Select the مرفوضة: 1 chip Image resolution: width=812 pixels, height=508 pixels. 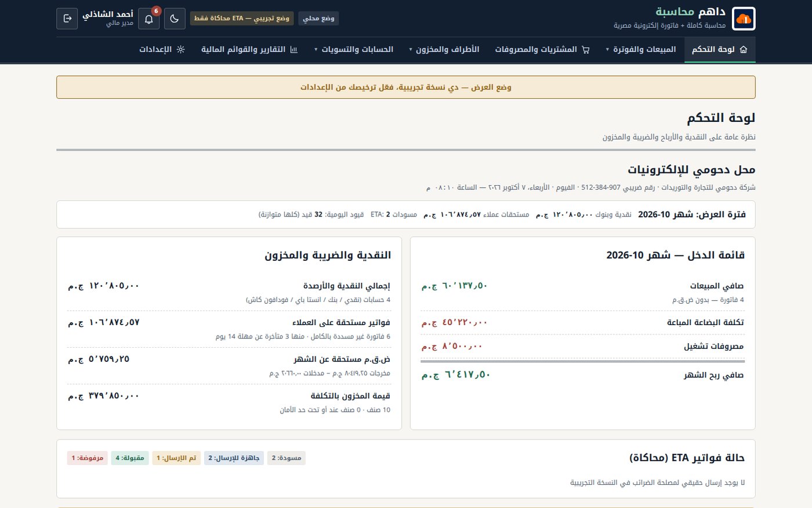click(88, 458)
